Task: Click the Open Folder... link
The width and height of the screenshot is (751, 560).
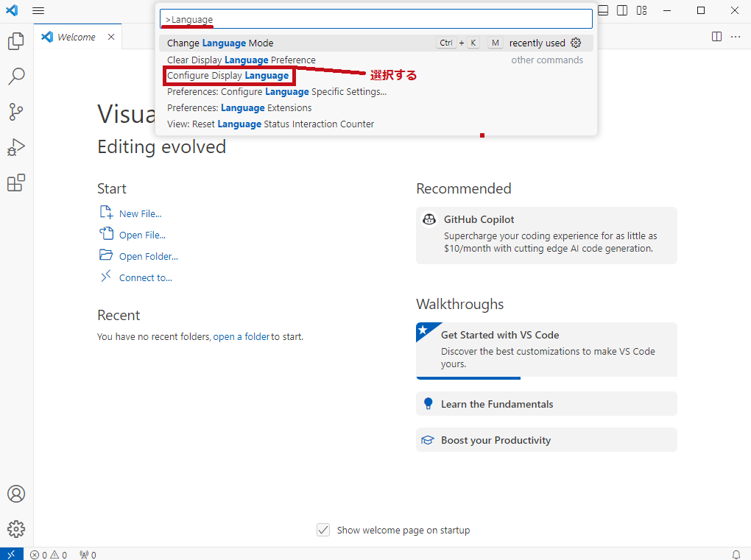Action: (x=149, y=257)
